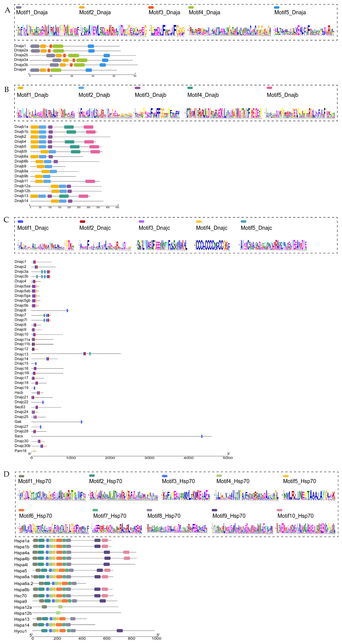Click the Motif5_Dnaja blue legend swatch
Image resolution: width=342 pixels, height=644 pixels.
click(276, 7)
